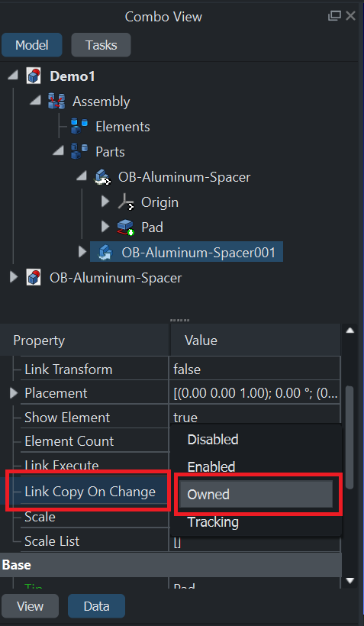Click the Elements group icon
Screen dimensions: 364x626
(79, 126)
